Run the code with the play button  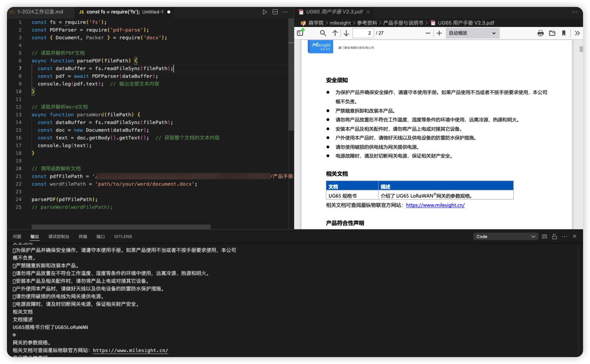click(x=265, y=12)
